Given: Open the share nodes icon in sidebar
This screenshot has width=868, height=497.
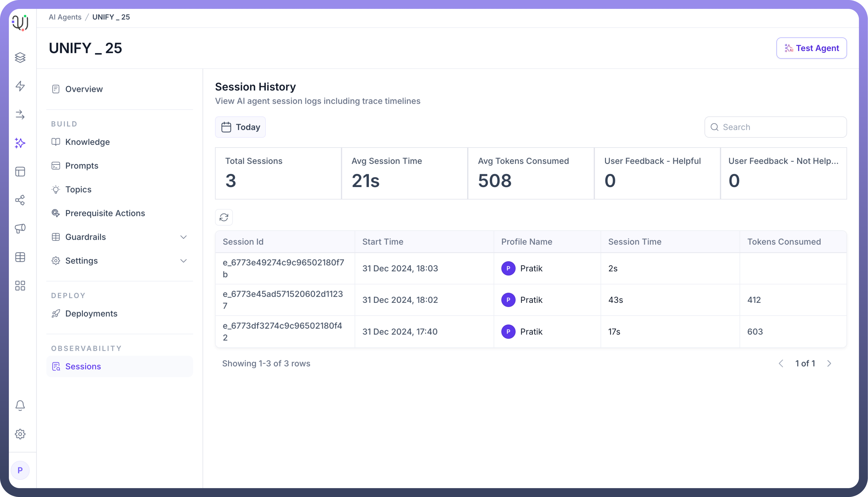Looking at the screenshot, I should [20, 200].
